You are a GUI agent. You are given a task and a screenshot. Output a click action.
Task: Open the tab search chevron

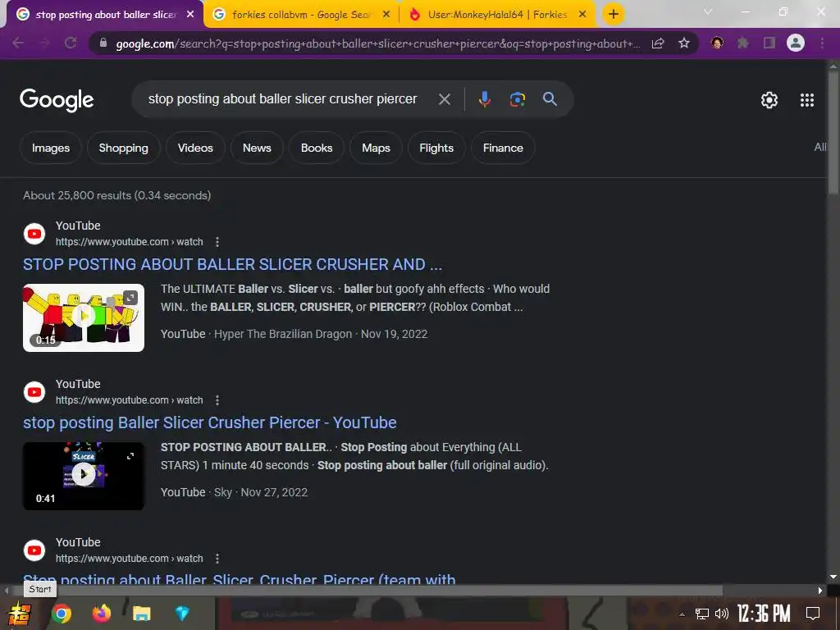[x=708, y=11]
